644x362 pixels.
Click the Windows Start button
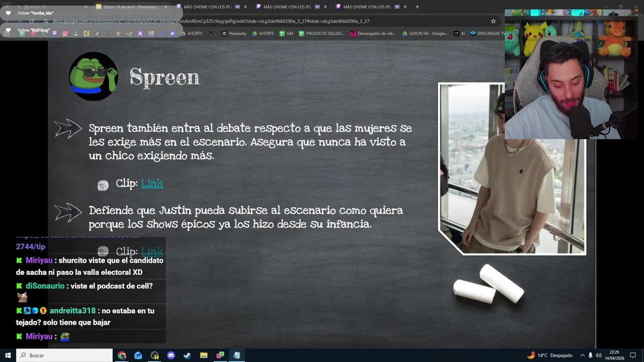click(x=8, y=355)
